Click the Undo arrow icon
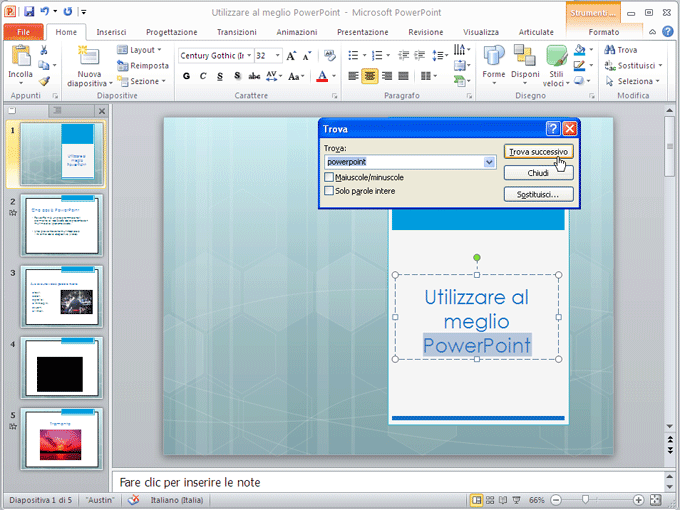 (45, 12)
